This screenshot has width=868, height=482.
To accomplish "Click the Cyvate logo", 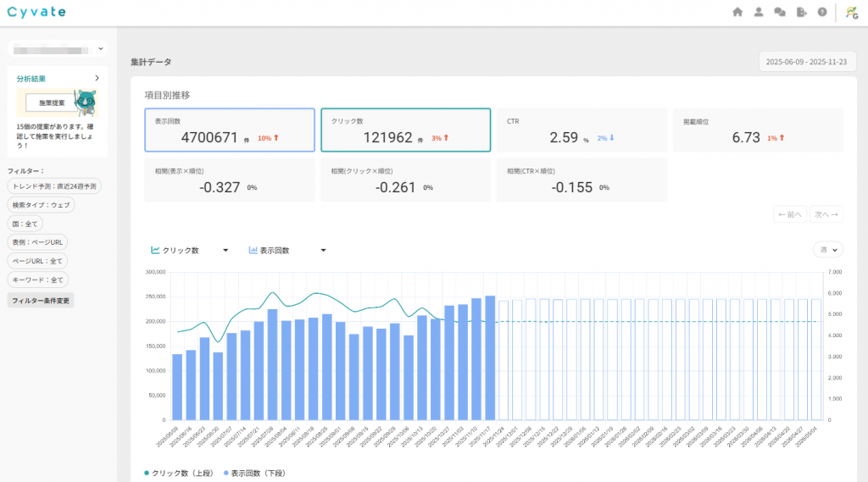I will click(x=36, y=12).
